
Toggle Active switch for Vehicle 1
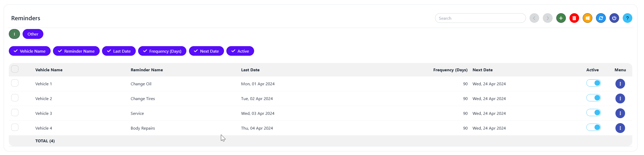click(593, 83)
